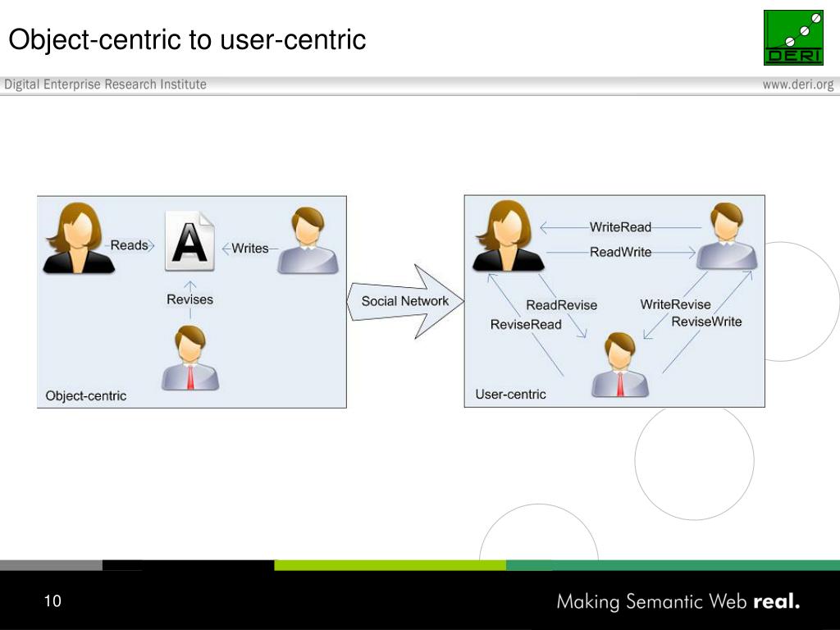
Task: Click the 'WriteRevise' relation label
Action: click(x=676, y=304)
